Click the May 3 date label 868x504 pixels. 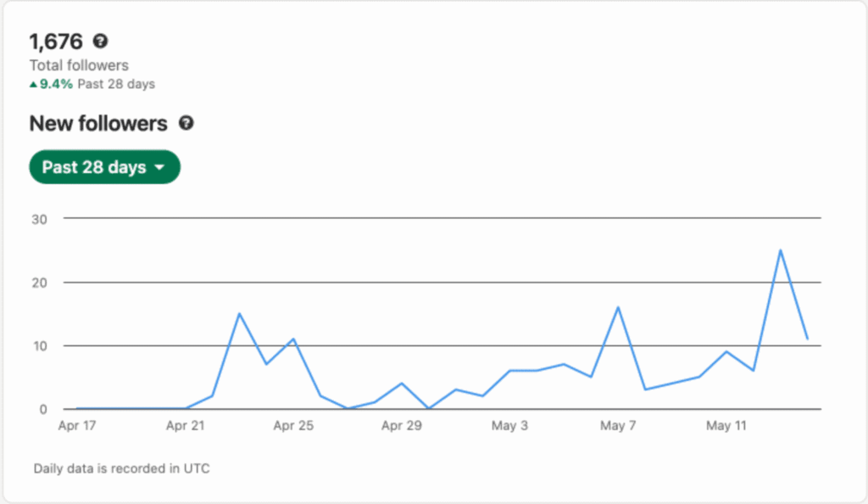click(x=509, y=426)
